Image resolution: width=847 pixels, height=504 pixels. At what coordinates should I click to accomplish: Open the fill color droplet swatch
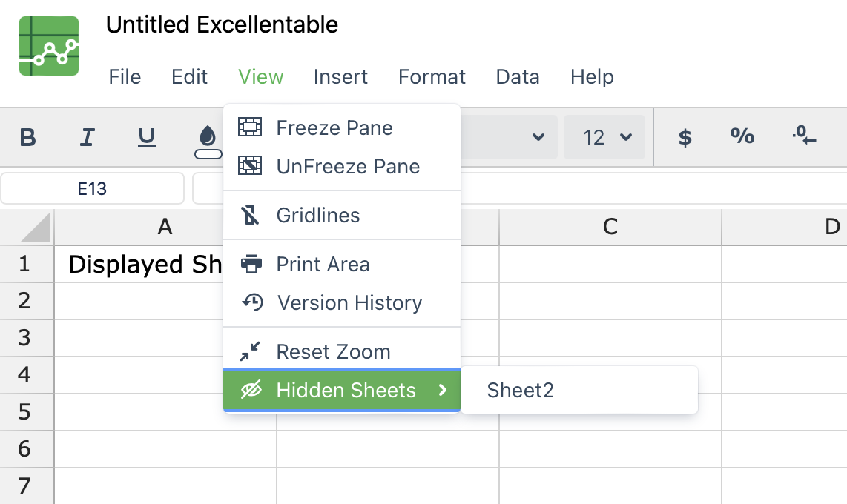coord(208,142)
